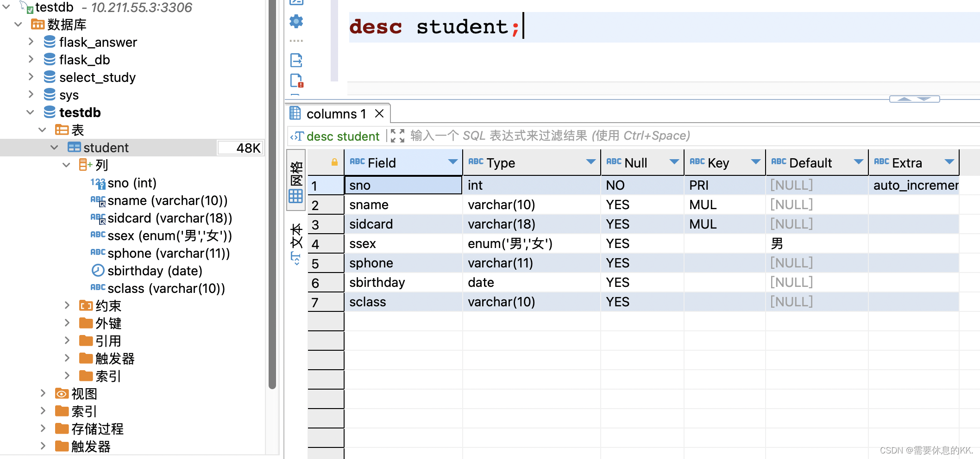The height and width of the screenshot is (459, 980).
Task: Expand the select_study database node
Action: [31, 77]
